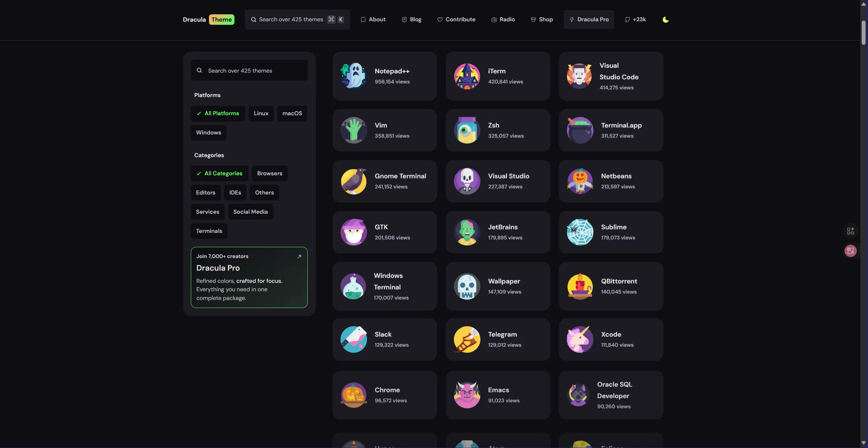This screenshot has height=448, width=868.
Task: Select the Terminals category filter
Action: [x=209, y=231]
